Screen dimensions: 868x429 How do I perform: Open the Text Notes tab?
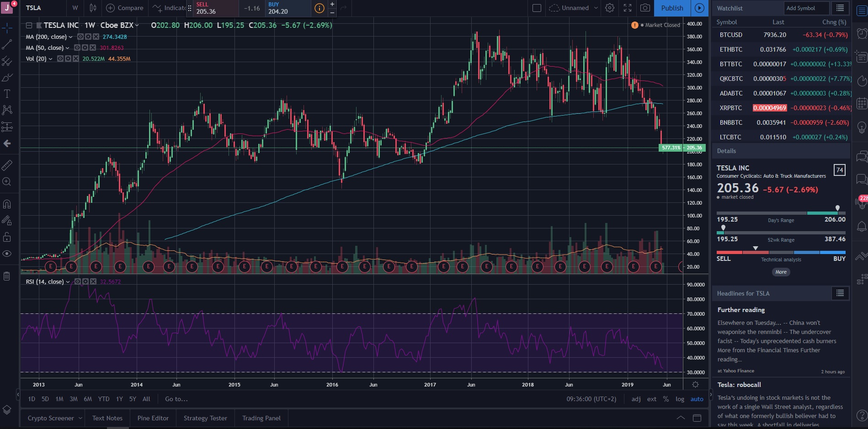107,418
